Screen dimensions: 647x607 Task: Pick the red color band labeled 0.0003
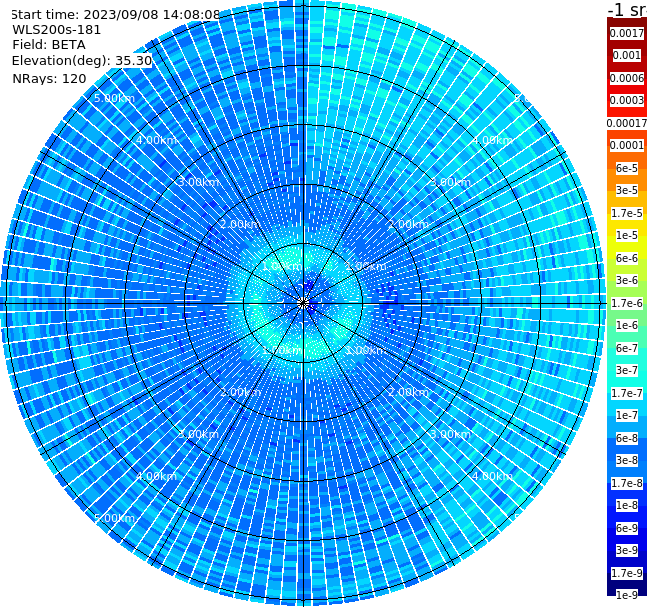click(627, 100)
